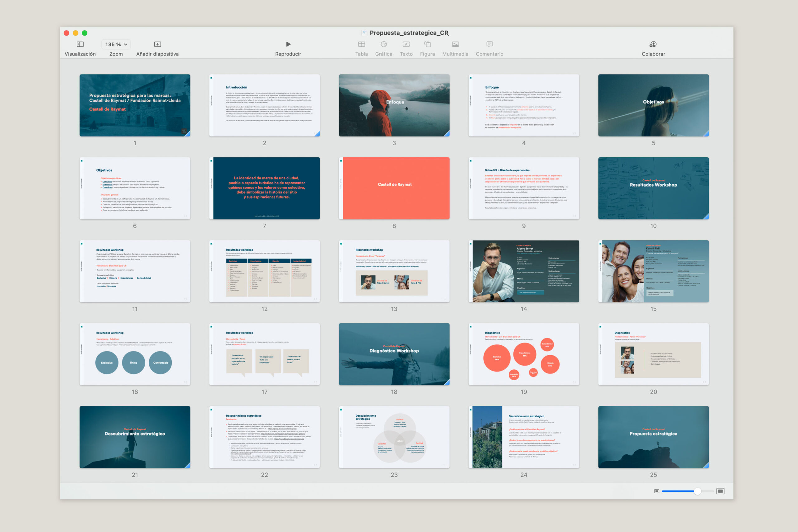Click the small thumbnails size icon
The height and width of the screenshot is (532, 798).
pos(656,491)
